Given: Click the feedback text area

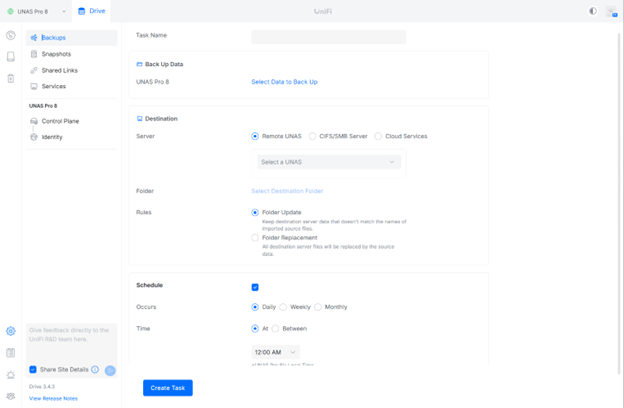Looking at the screenshot, I should [72, 342].
